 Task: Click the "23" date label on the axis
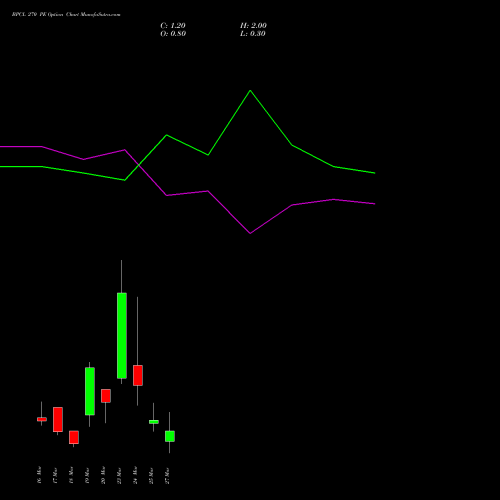coord(119,475)
